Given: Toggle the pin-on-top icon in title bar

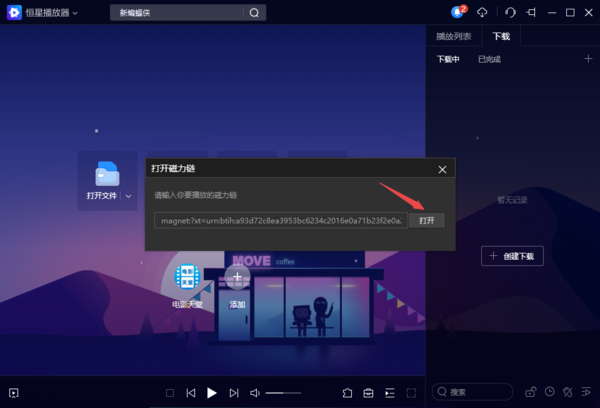Looking at the screenshot, I should point(531,13).
